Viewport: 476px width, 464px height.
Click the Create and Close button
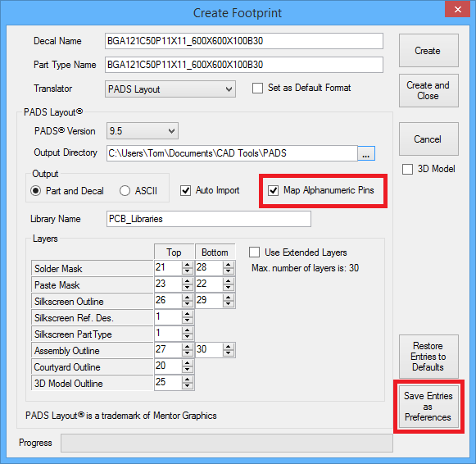(x=428, y=90)
